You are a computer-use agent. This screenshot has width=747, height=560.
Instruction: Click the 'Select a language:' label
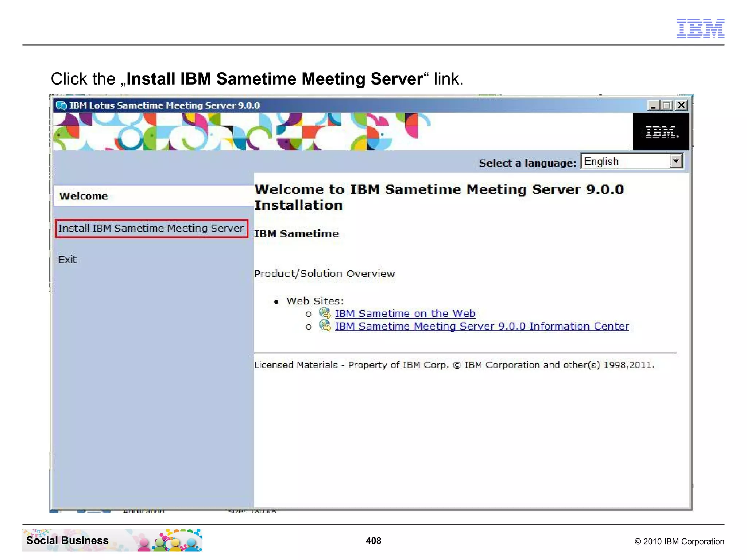pos(527,163)
